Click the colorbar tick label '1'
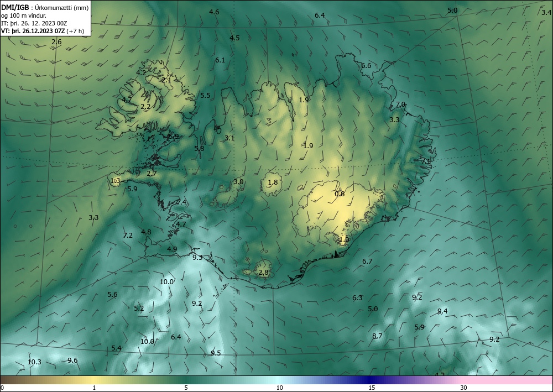 pyautogui.click(x=94, y=388)
